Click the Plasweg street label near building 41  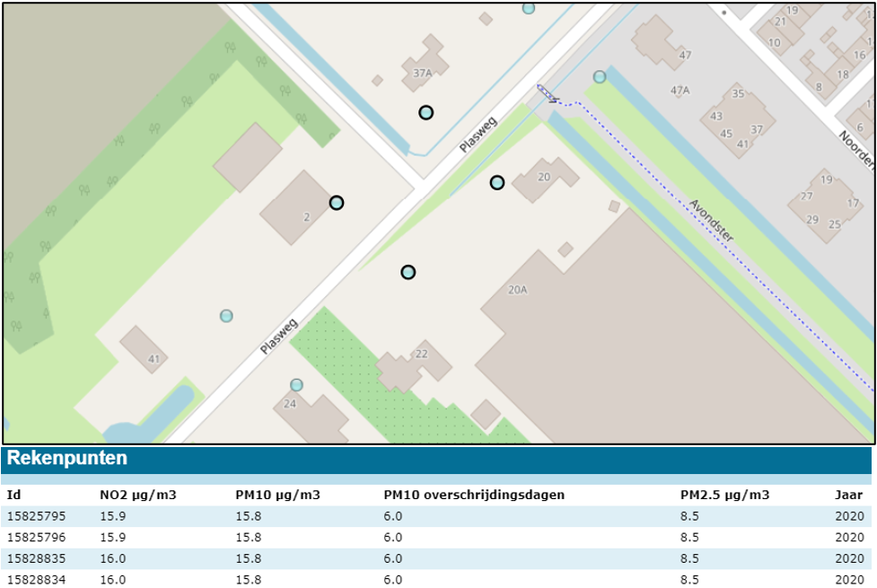(x=279, y=336)
